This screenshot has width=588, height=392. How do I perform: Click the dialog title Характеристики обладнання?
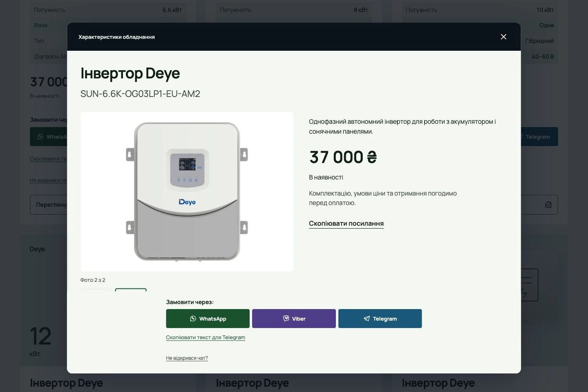(117, 37)
